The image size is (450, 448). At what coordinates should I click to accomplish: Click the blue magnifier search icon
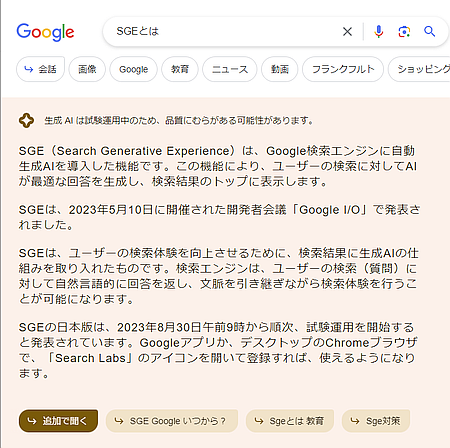tap(429, 32)
